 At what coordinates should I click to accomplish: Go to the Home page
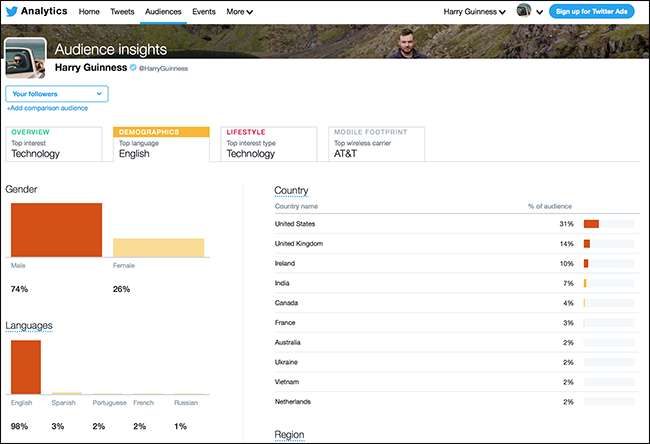[x=89, y=12]
